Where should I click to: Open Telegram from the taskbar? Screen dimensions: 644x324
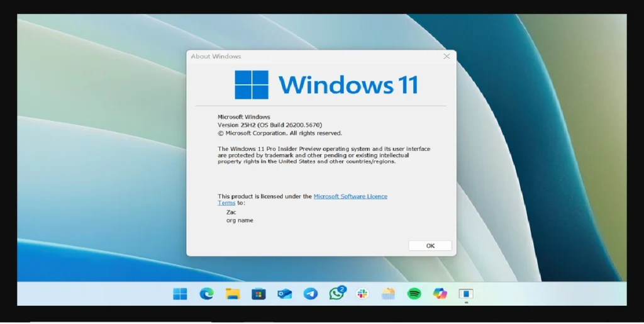tap(311, 294)
